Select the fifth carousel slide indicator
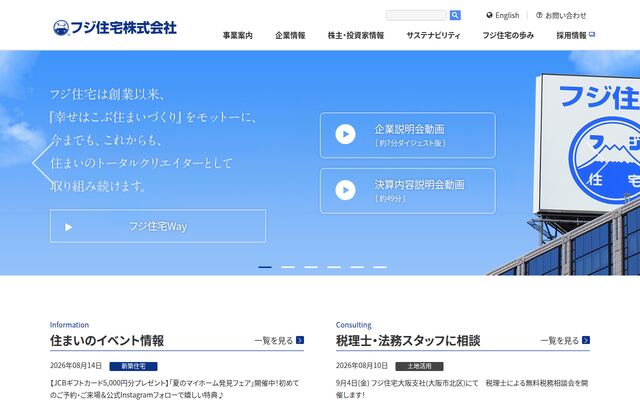640x400 pixels. coord(357,267)
